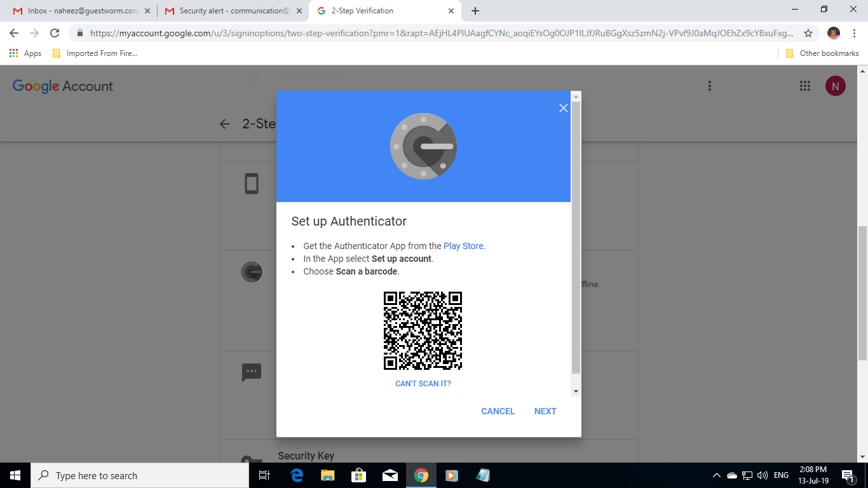Open the network tray icon
The width and height of the screenshot is (868, 488).
coord(748,475)
